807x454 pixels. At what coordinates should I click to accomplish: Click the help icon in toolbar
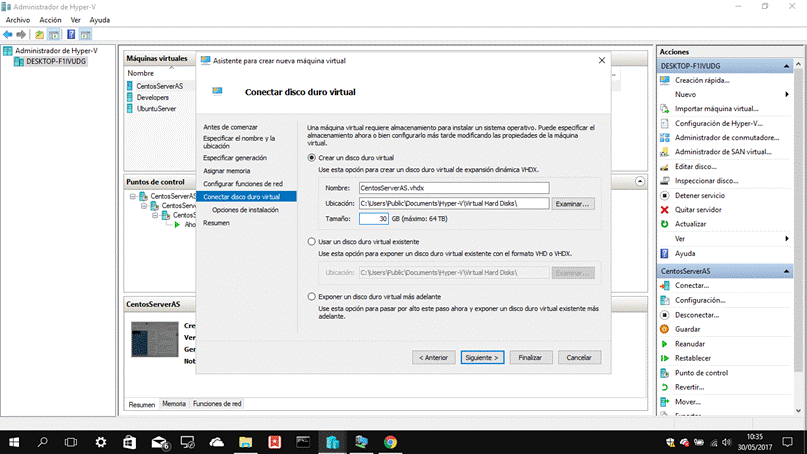point(71,34)
